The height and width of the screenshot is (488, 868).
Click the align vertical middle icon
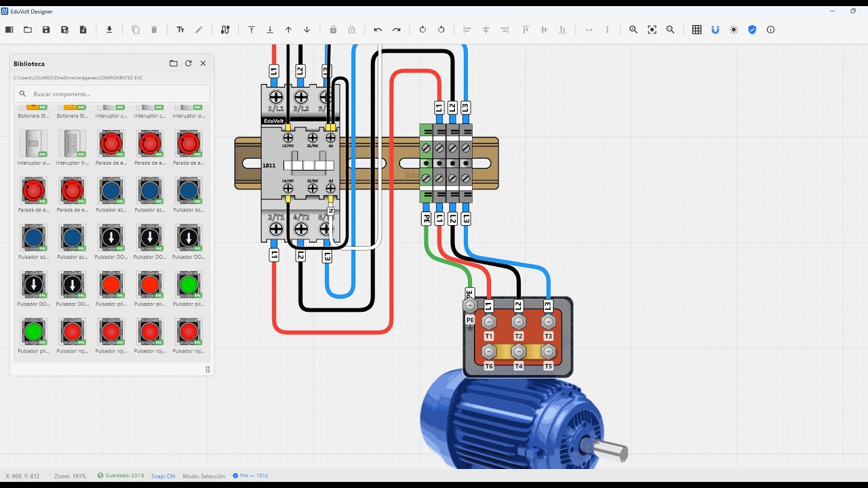(544, 30)
